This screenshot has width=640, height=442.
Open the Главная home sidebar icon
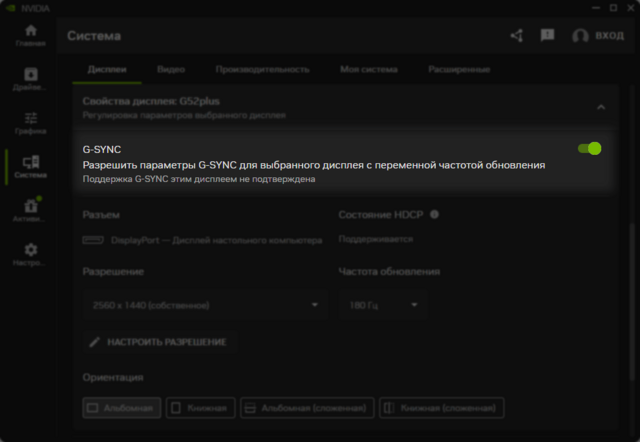[31, 35]
